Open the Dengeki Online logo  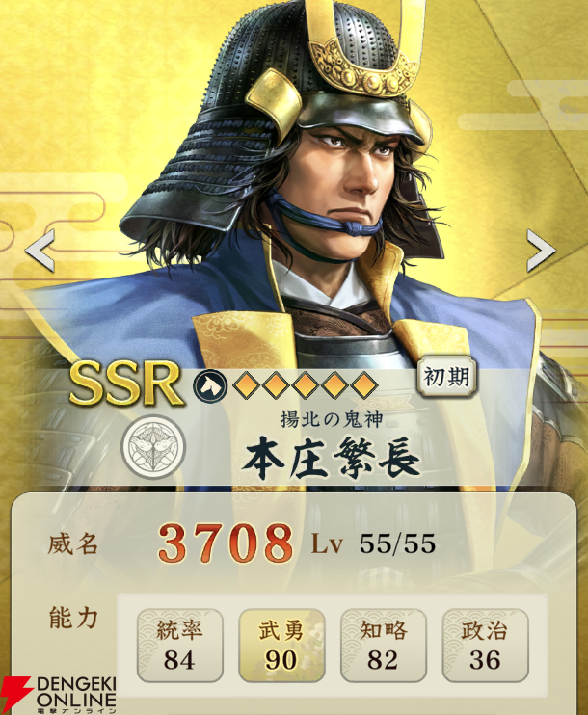coord(59,695)
